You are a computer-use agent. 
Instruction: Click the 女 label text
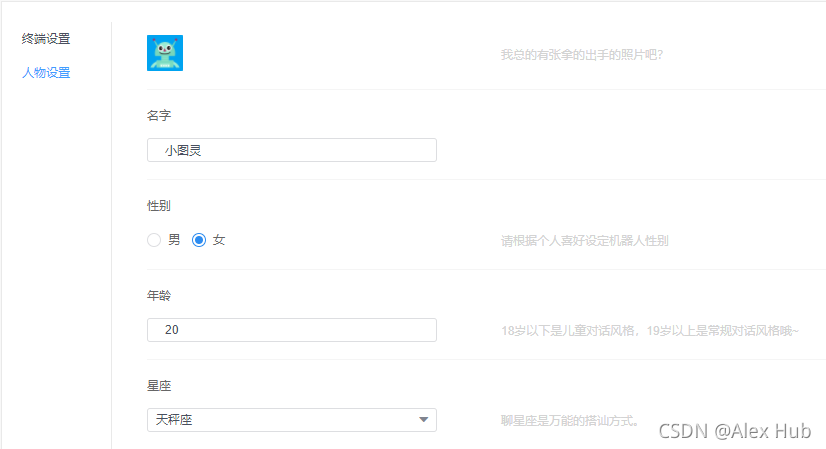click(219, 240)
